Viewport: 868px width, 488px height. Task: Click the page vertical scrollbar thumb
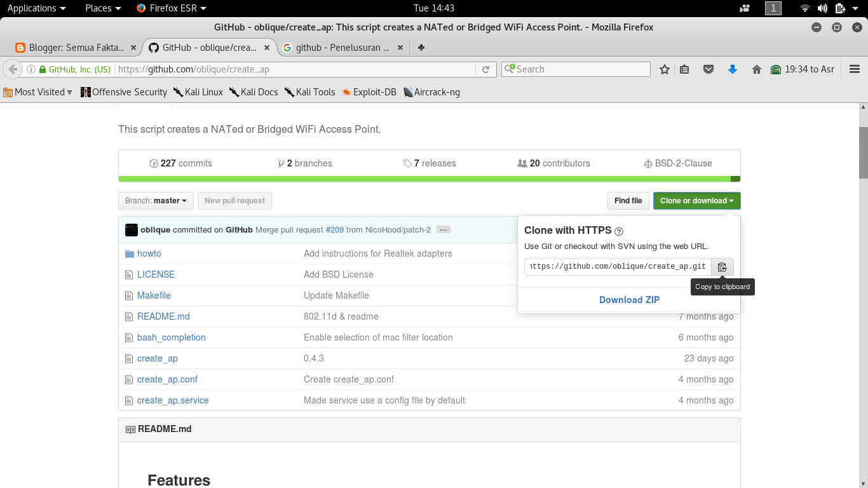(864, 152)
